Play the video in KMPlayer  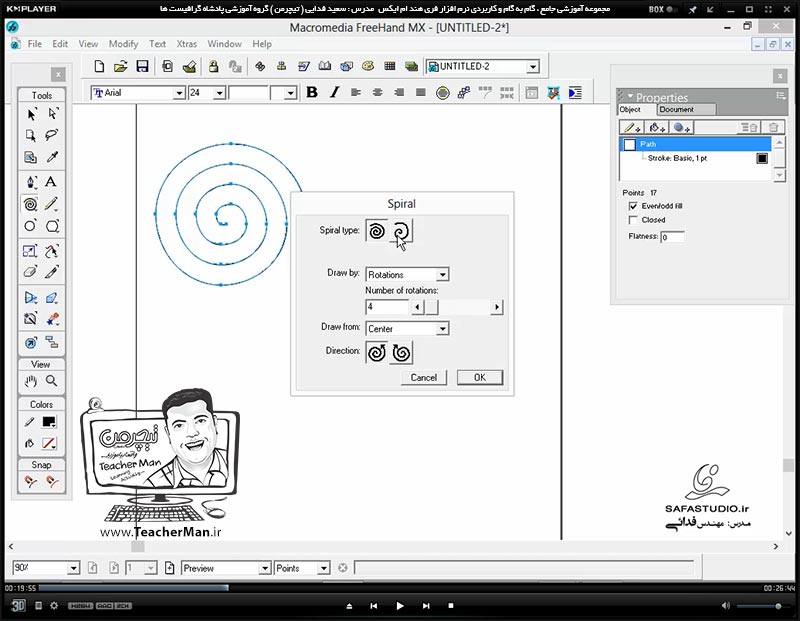tap(400, 606)
